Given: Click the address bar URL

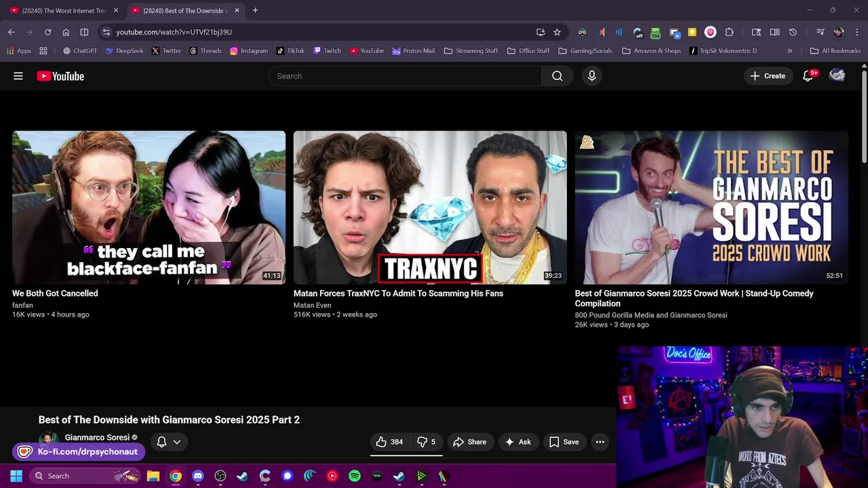Looking at the screenshot, I should [174, 32].
